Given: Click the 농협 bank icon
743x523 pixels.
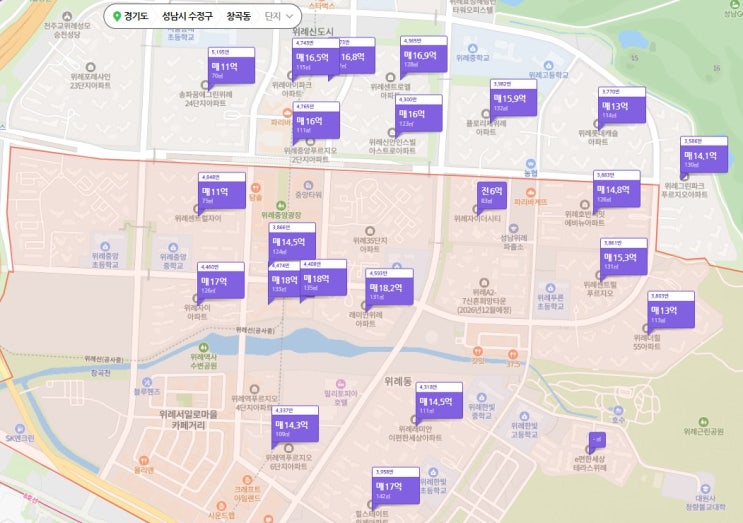Looking at the screenshot, I should click(531, 164).
